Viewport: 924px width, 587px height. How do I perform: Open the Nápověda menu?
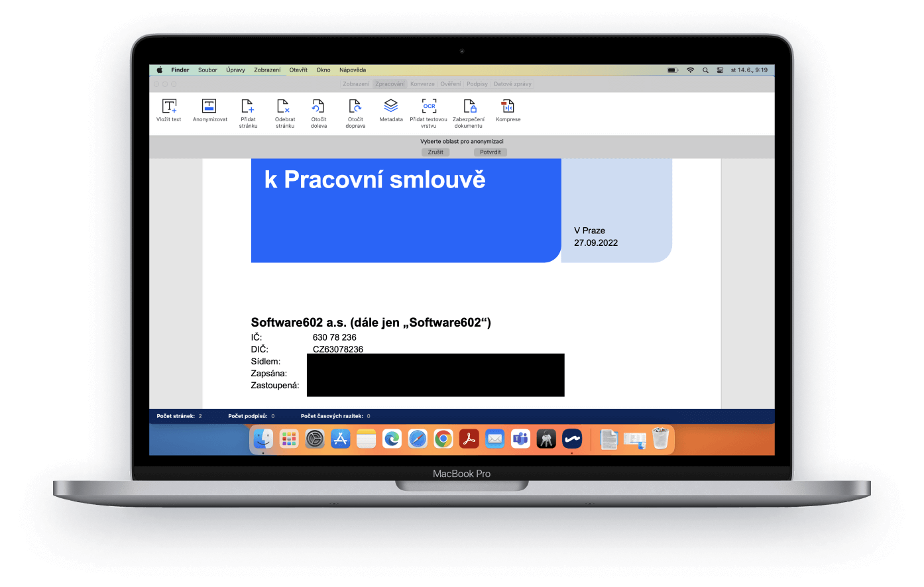(353, 70)
